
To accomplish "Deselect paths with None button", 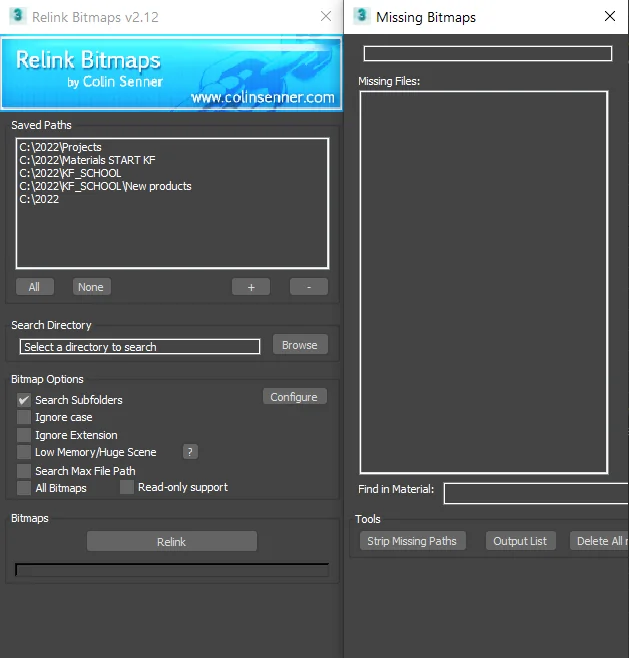I will (91, 287).
